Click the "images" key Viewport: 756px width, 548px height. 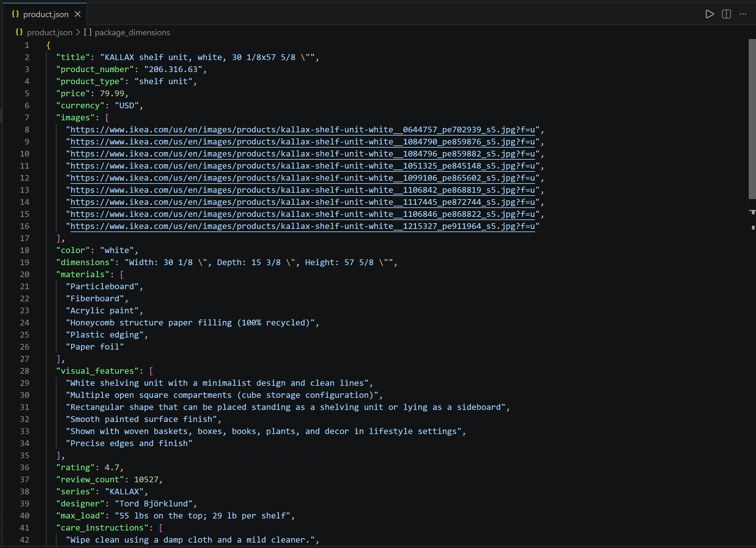75,117
